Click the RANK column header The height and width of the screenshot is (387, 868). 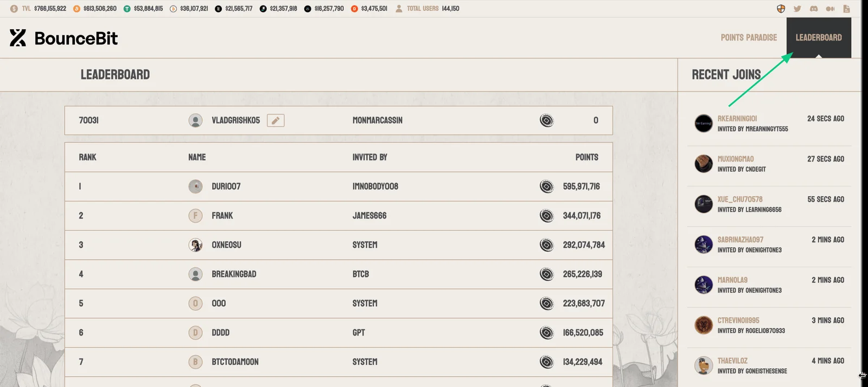point(87,157)
